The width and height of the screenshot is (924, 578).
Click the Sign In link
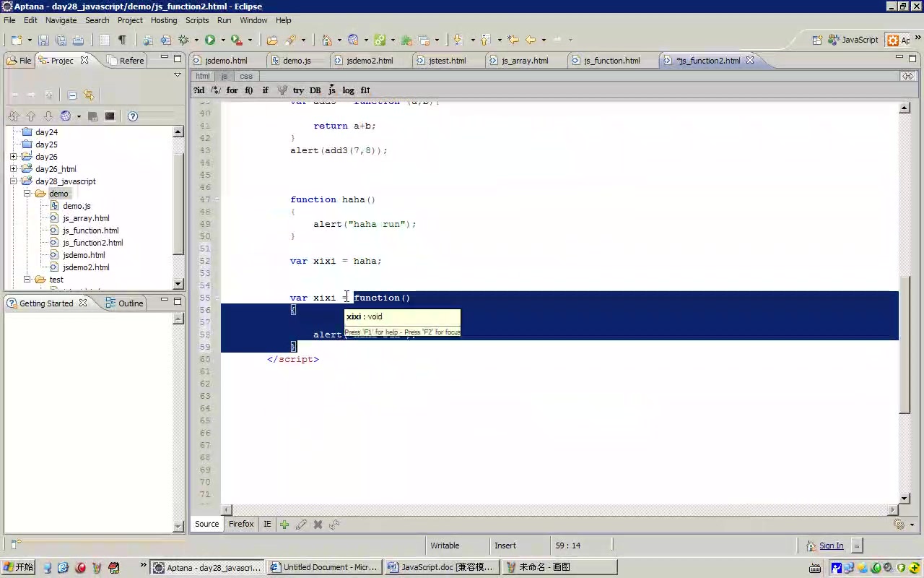point(831,546)
